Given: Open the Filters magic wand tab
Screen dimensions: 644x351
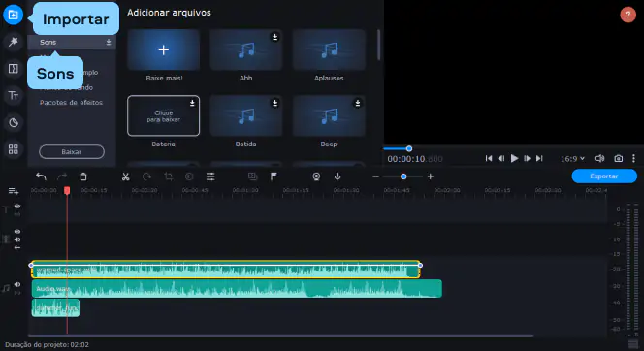Looking at the screenshot, I should click(14, 42).
